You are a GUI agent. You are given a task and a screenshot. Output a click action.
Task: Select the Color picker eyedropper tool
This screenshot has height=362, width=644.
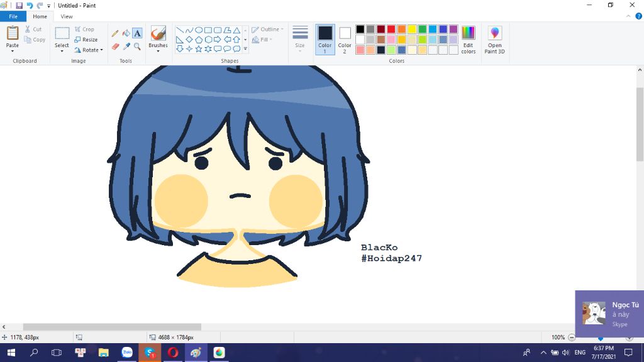[x=126, y=47]
